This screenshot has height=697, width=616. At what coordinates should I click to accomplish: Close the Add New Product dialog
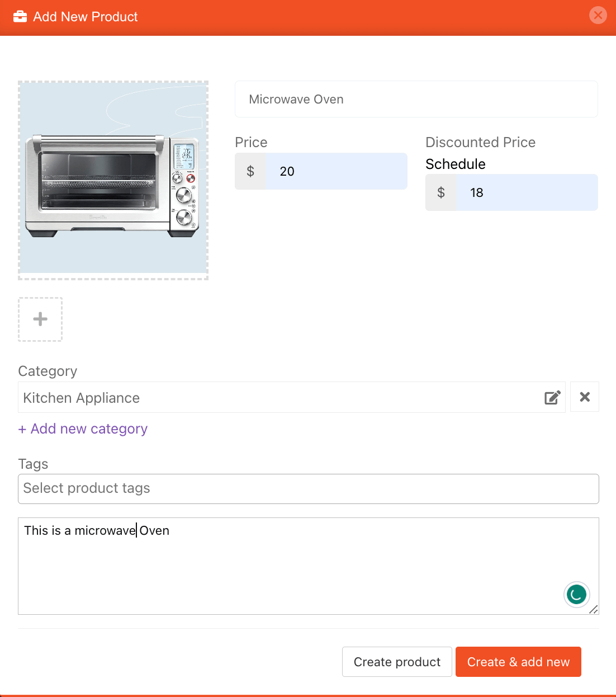[x=598, y=15]
